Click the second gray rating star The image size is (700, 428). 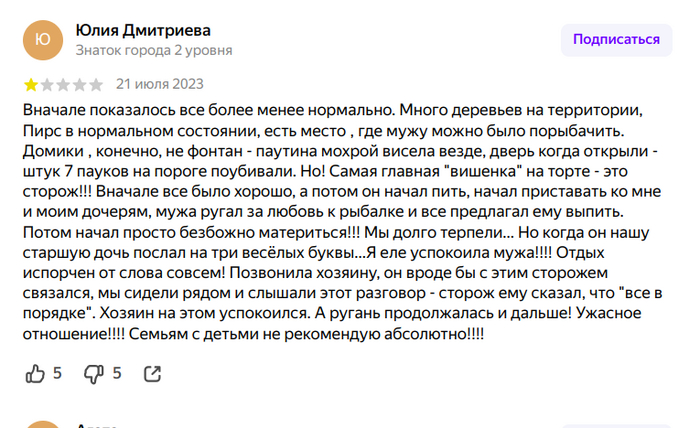pyautogui.click(x=47, y=84)
